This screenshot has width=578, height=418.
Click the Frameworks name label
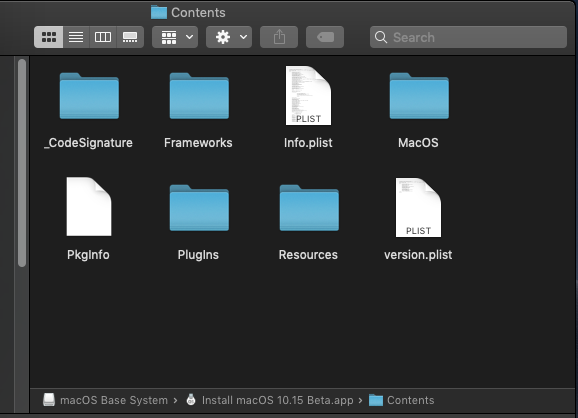click(198, 143)
